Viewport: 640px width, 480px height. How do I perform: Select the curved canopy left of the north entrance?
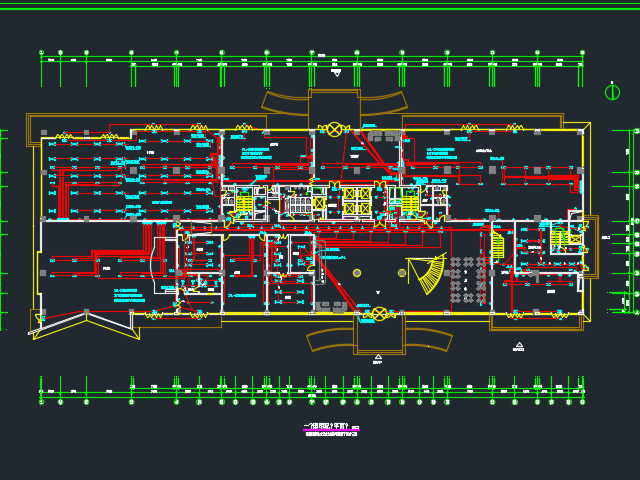pyautogui.click(x=284, y=102)
